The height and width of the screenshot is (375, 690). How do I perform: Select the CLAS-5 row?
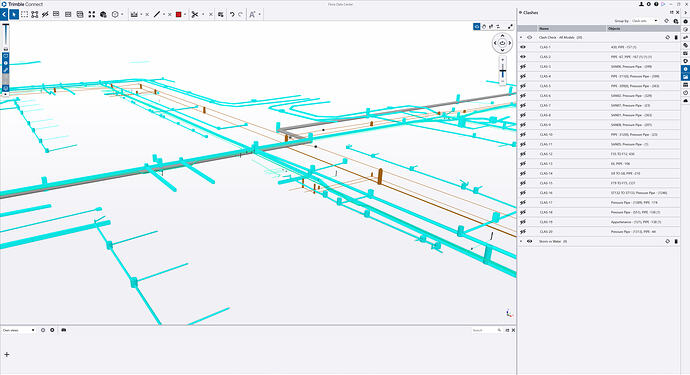click(599, 86)
